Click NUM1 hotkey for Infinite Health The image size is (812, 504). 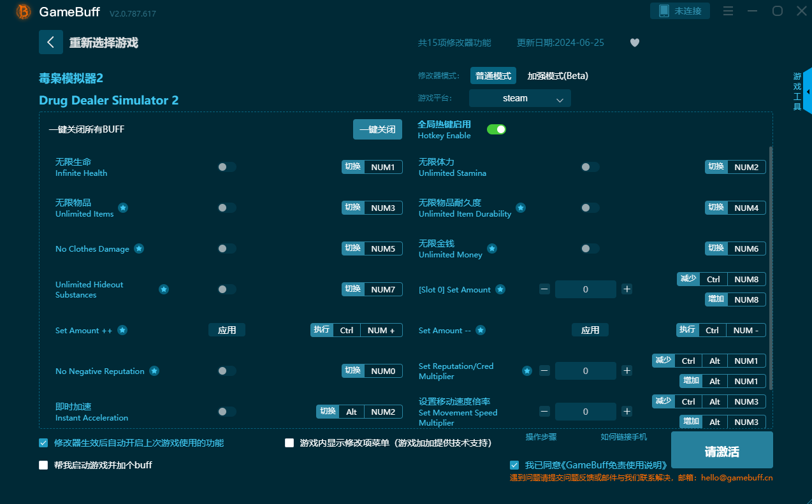click(383, 167)
